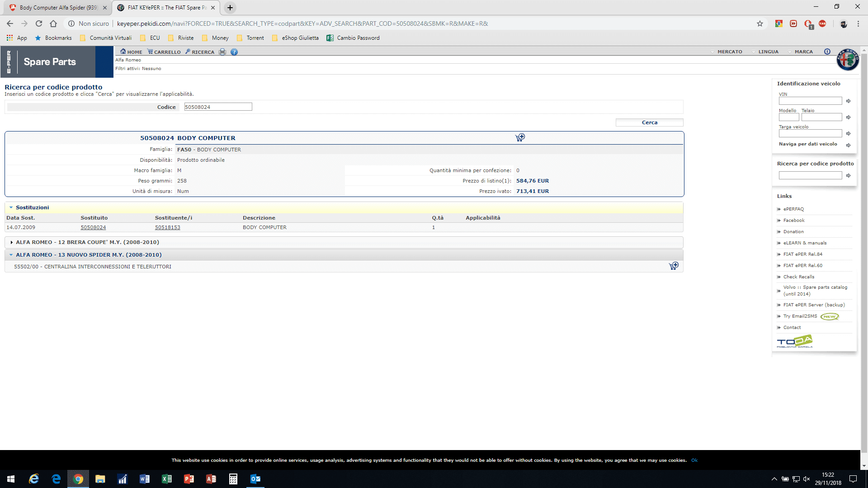This screenshot has width=868, height=488.
Task: Submit Targa veicolo search arrow
Action: tap(849, 134)
